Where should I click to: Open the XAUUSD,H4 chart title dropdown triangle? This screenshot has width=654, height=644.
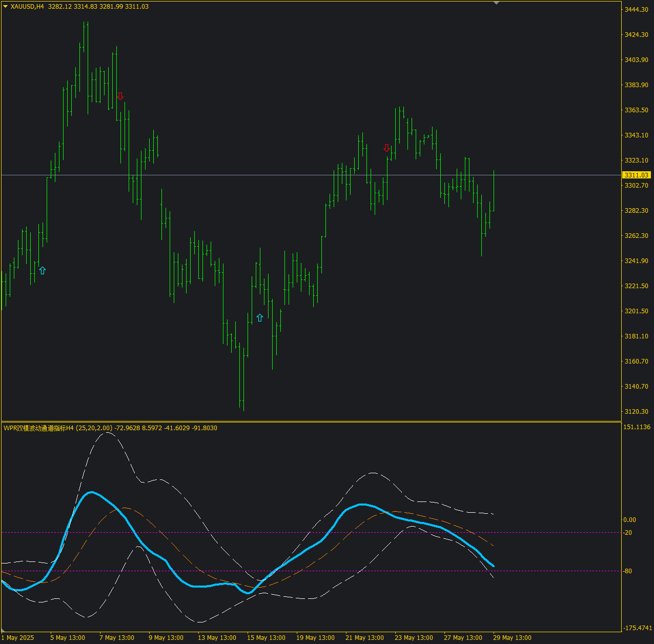click(6, 7)
